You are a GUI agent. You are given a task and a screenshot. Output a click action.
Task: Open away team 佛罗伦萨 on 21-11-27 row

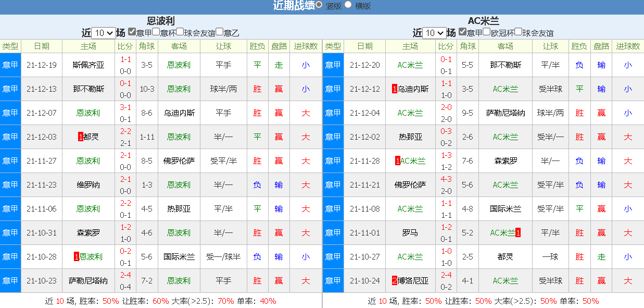(x=179, y=161)
